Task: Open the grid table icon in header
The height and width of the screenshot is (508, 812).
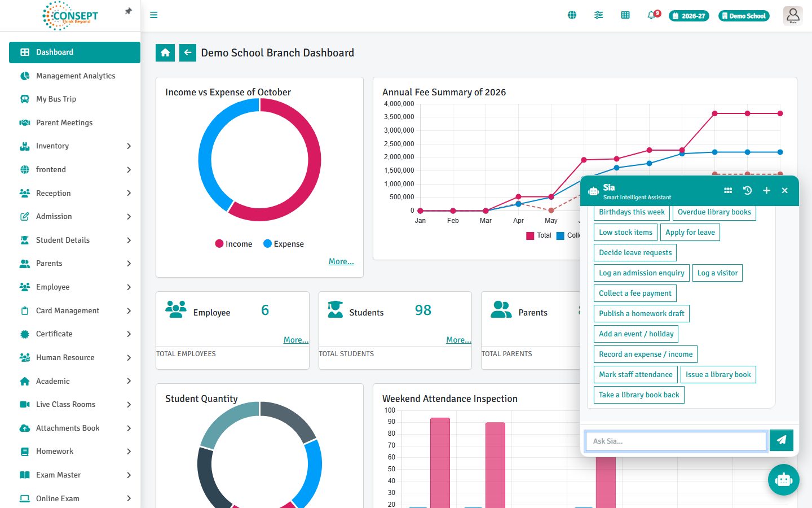Action: click(x=625, y=15)
